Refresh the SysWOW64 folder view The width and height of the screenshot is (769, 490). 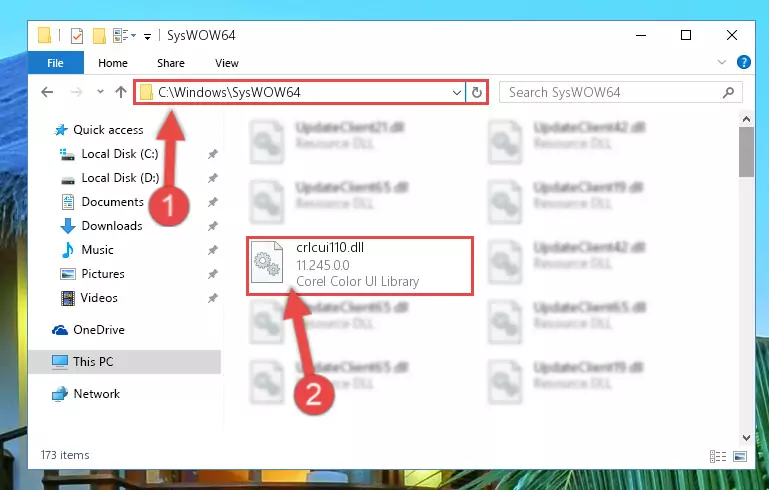(476, 92)
